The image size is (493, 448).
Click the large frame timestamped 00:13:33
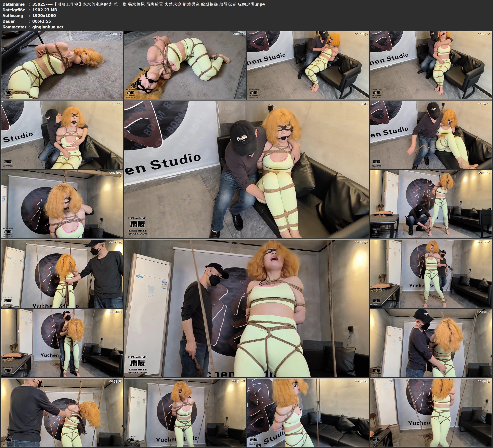(x=246, y=169)
